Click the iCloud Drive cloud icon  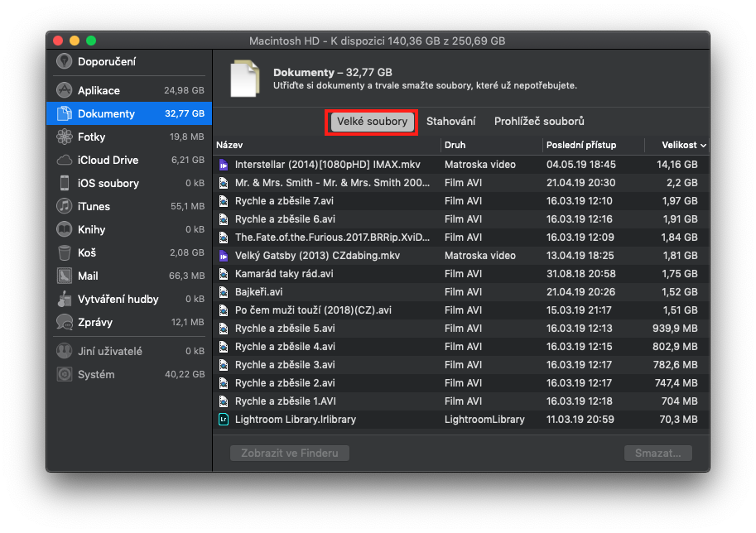[64, 160]
